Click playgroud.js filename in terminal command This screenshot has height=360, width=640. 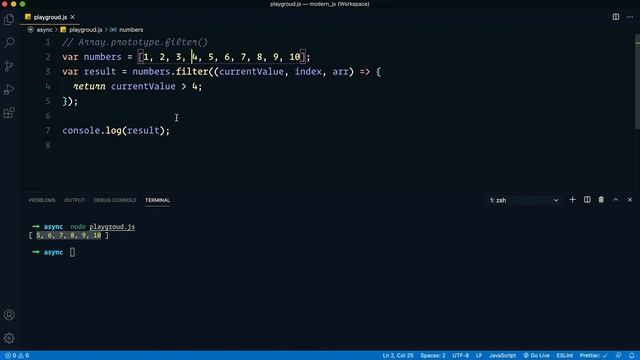112,227
